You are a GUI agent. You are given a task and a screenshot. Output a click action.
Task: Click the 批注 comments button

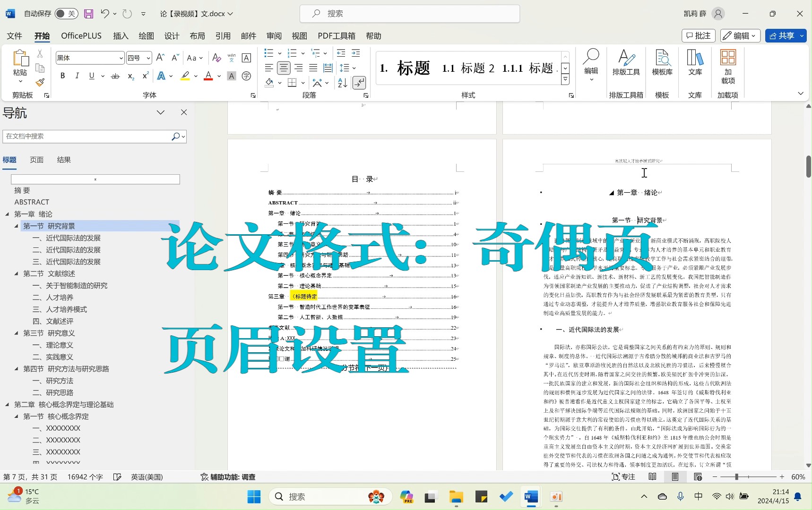point(698,35)
